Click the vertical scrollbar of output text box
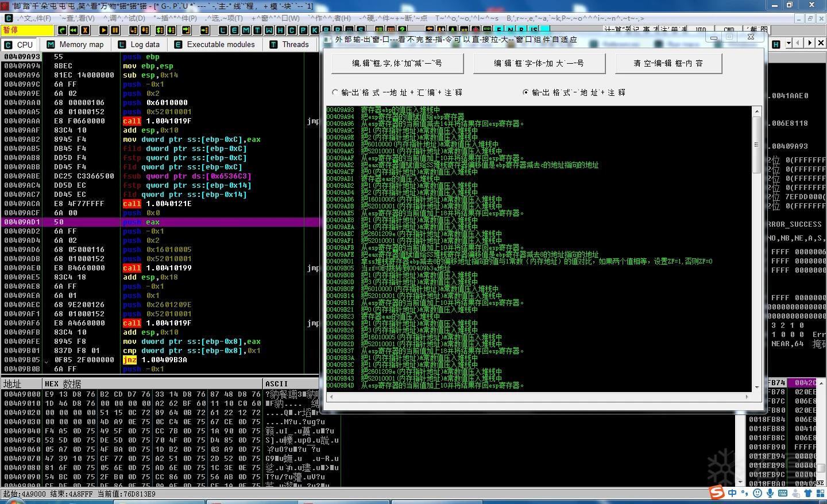The image size is (827, 504). tap(757, 250)
